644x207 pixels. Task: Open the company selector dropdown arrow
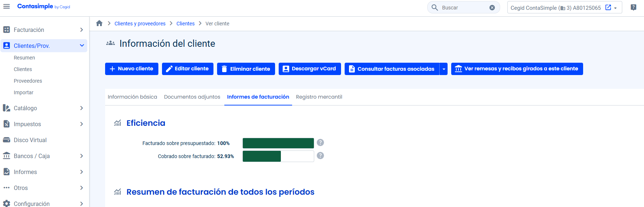(615, 8)
